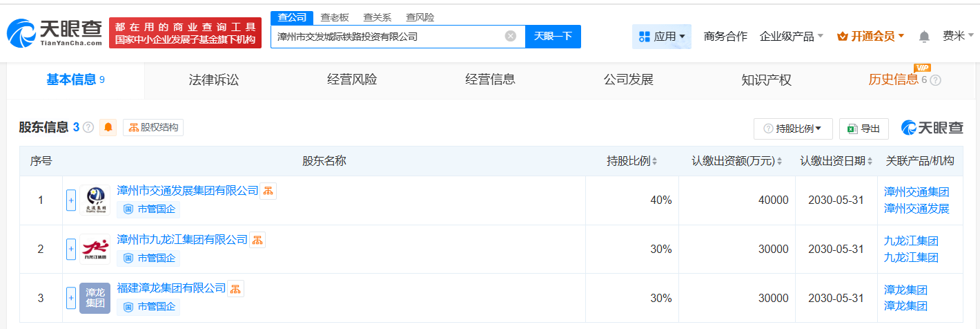Select the 公司发展 tab

tap(628, 80)
